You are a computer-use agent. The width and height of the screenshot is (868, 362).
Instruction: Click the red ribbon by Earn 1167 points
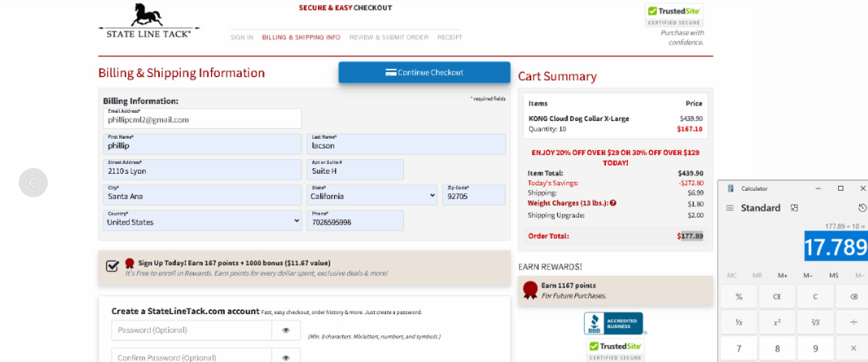click(531, 290)
